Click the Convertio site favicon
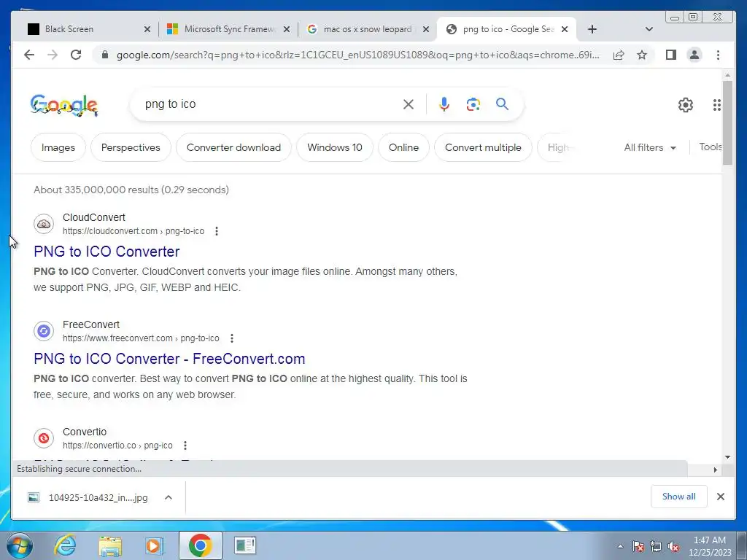 point(44,438)
